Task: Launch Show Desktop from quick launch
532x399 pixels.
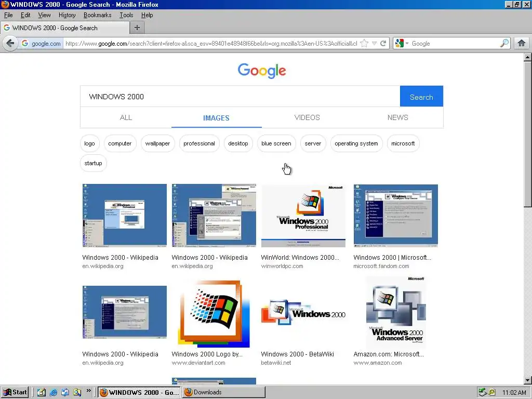Action: point(42,392)
